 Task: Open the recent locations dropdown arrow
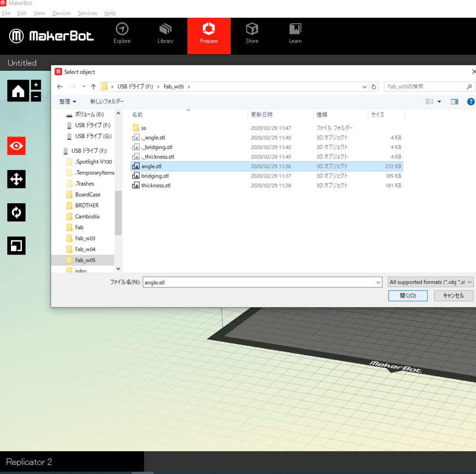tap(84, 87)
